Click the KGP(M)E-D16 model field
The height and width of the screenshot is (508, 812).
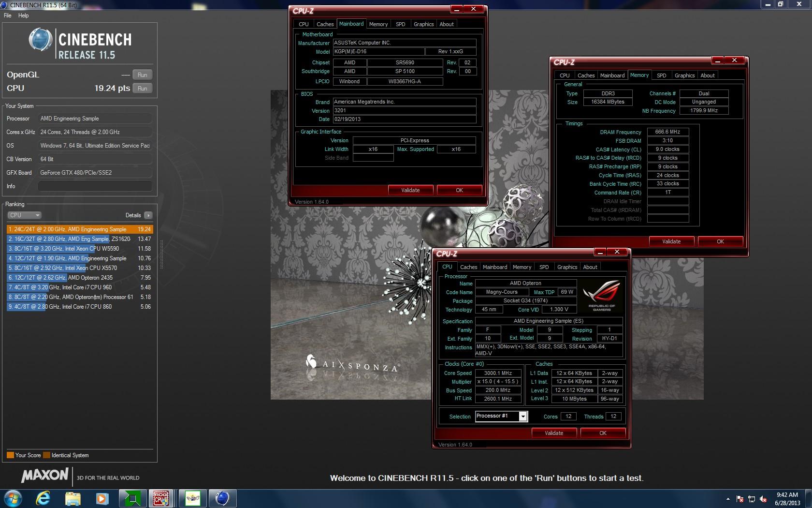[x=378, y=52]
